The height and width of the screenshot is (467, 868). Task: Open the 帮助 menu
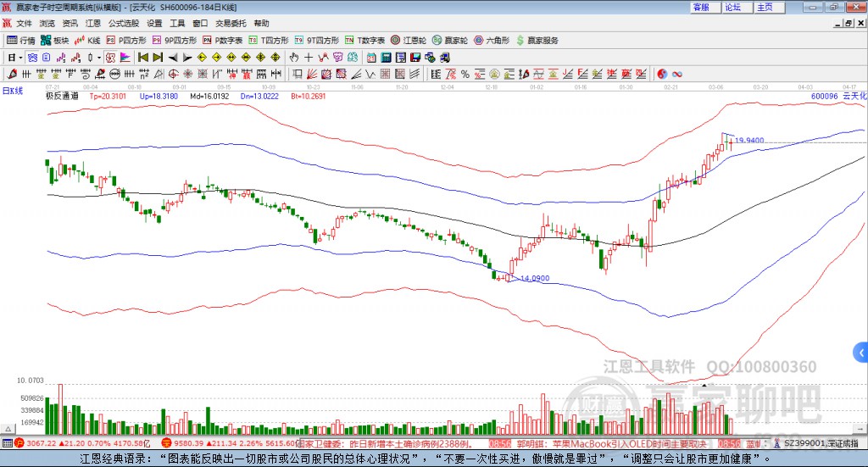click(x=261, y=23)
